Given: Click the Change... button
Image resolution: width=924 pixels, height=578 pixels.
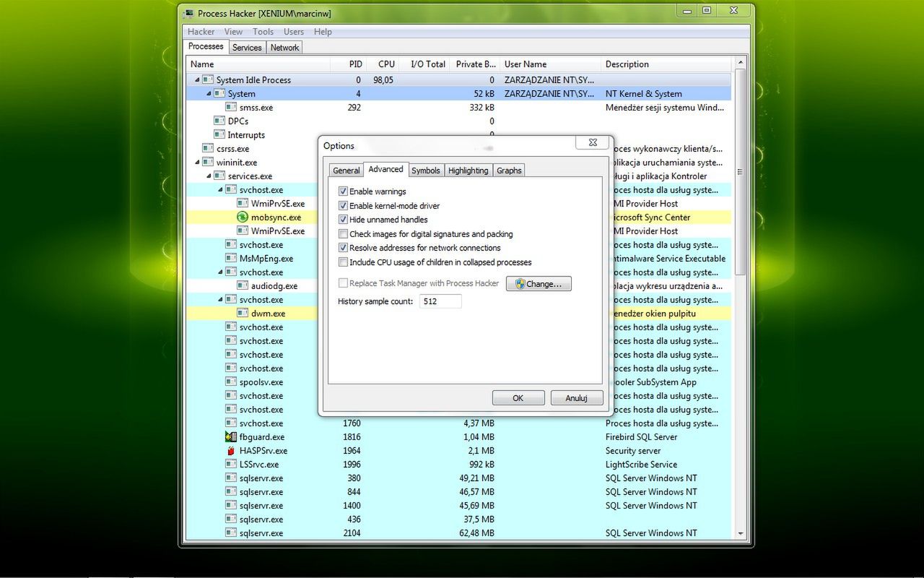Looking at the screenshot, I should (x=539, y=284).
